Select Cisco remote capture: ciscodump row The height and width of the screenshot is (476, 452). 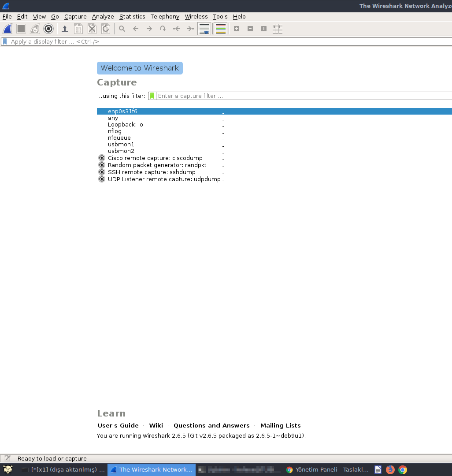[x=274, y=158]
